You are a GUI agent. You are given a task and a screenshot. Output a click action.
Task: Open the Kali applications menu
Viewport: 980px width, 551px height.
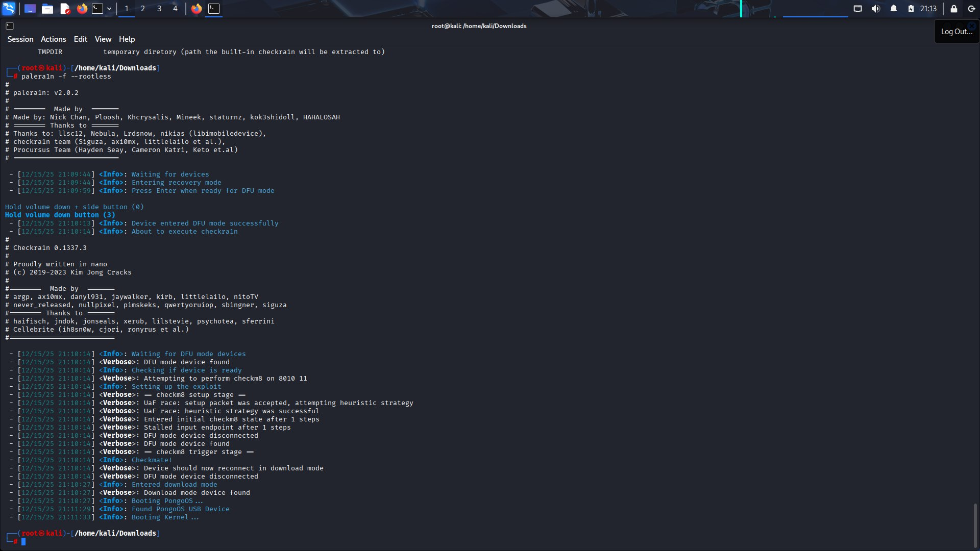click(9, 9)
